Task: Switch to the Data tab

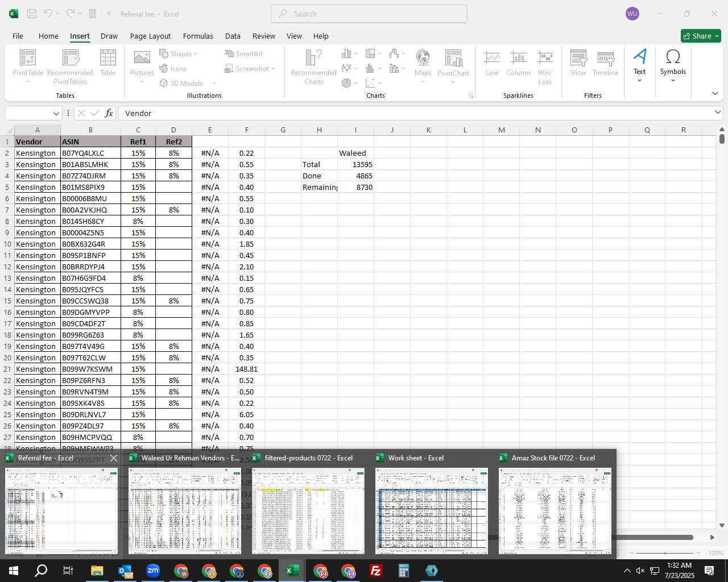Action: tap(233, 36)
